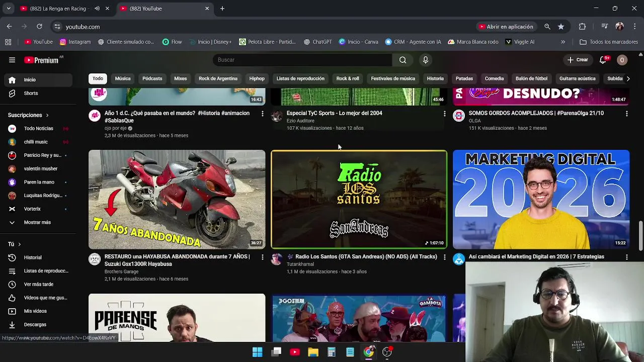The width and height of the screenshot is (644, 362).
Task: Select the Música filter chip
Action: click(123, 78)
